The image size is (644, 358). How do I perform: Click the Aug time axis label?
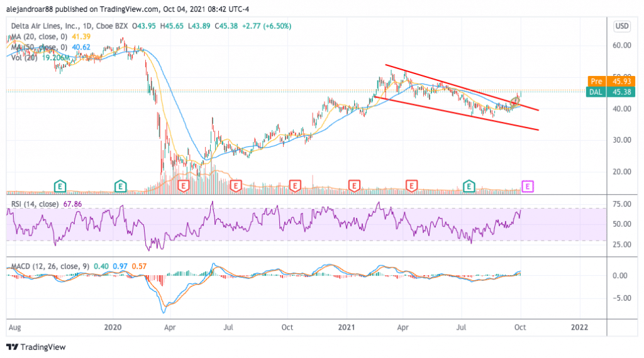point(15,327)
